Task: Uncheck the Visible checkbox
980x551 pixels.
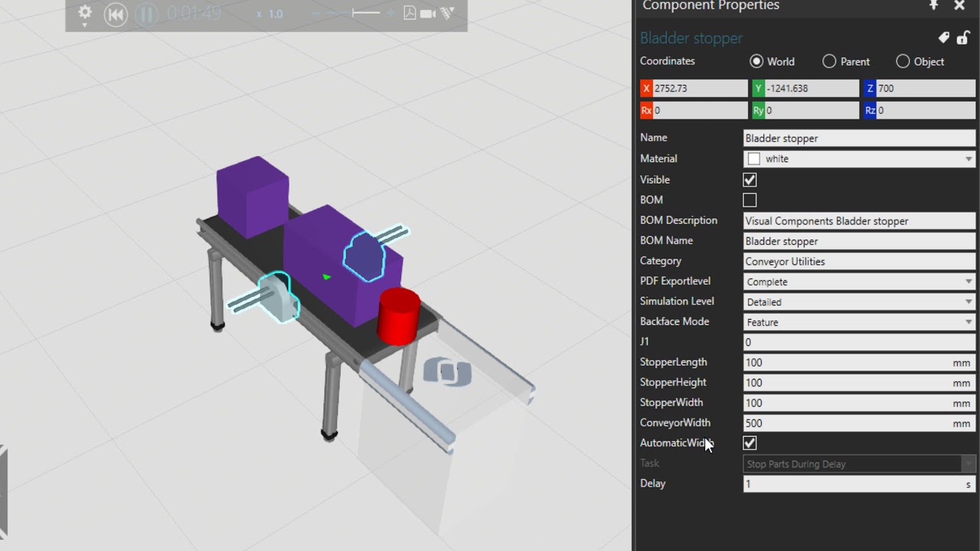Action: [x=750, y=180]
